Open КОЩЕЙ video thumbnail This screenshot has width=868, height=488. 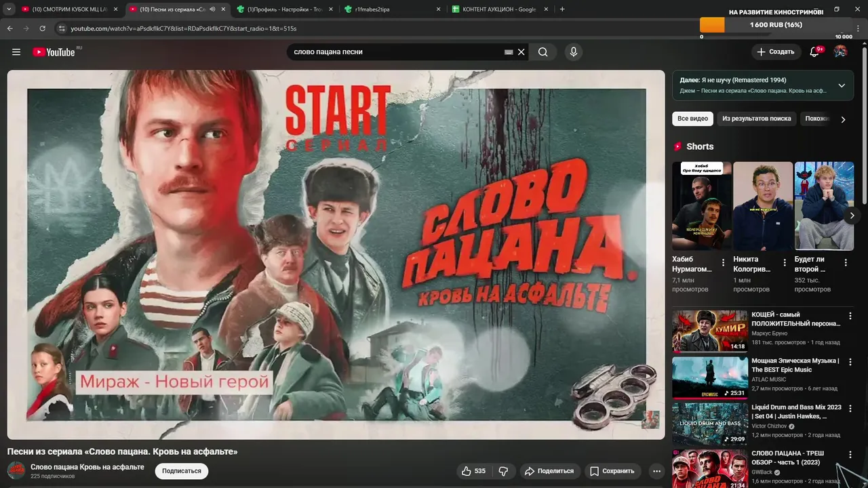coord(709,331)
